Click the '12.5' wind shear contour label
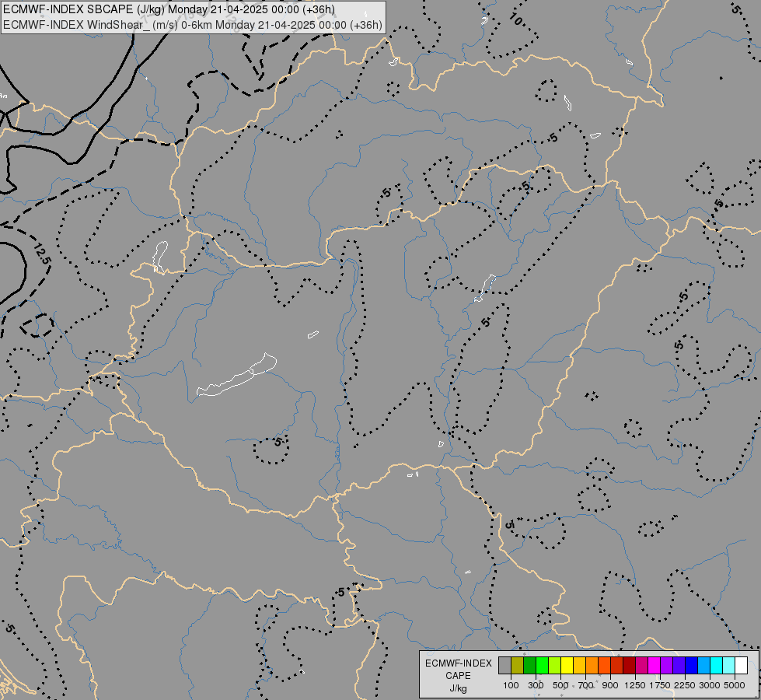 pyautogui.click(x=42, y=254)
